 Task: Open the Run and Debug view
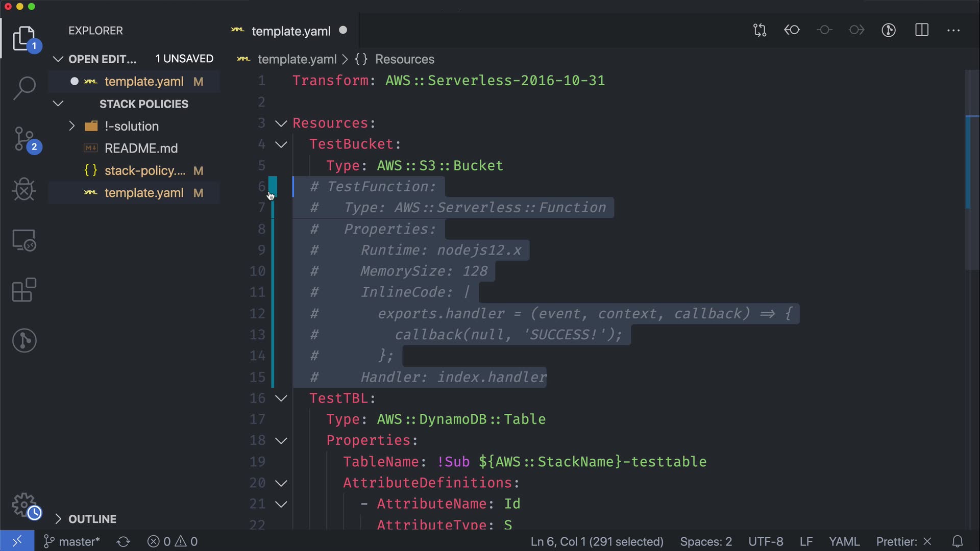[24, 189]
